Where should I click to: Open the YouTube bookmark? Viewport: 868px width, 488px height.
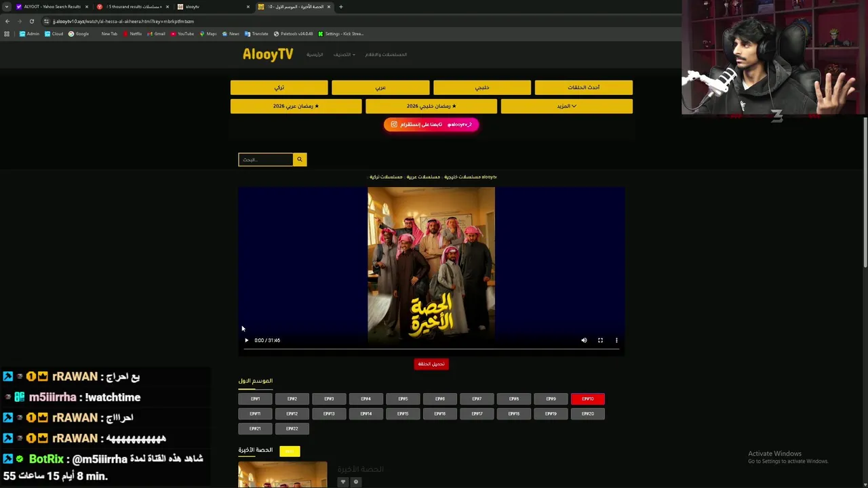coord(182,34)
